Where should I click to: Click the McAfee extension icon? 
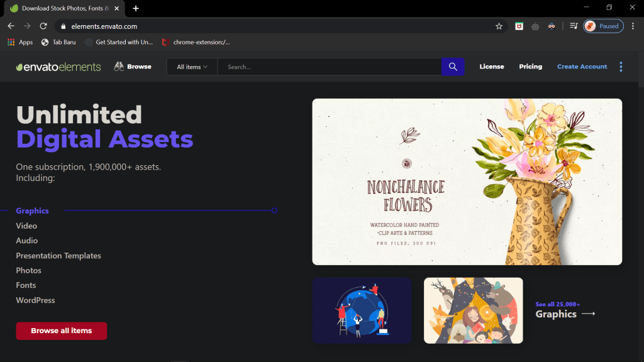pos(519,26)
